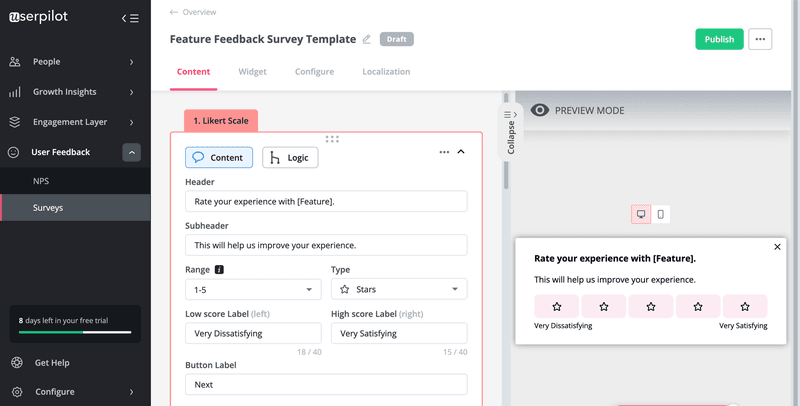Select desktop preview device icon
The image size is (800, 406).
click(641, 214)
